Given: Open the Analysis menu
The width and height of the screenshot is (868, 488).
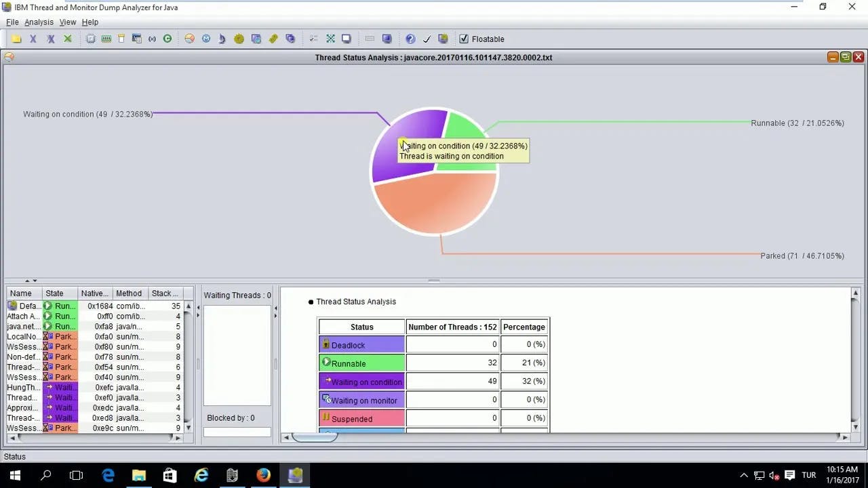Looking at the screenshot, I should click(x=39, y=22).
